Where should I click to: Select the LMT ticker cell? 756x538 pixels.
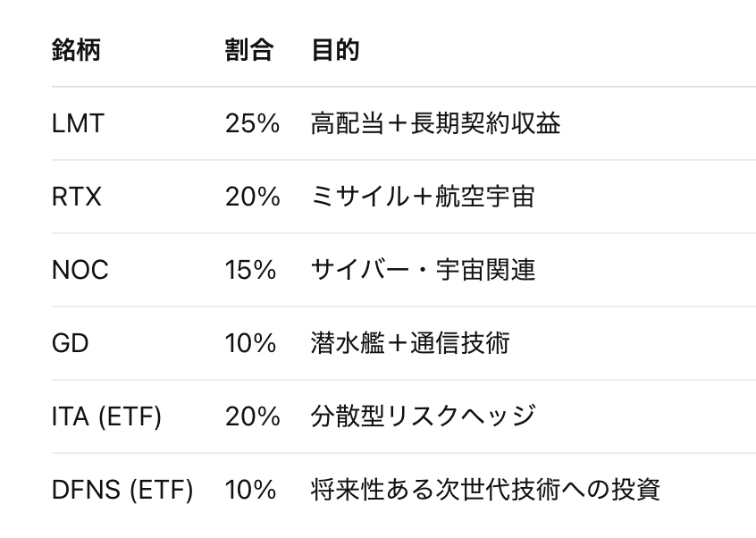click(78, 123)
